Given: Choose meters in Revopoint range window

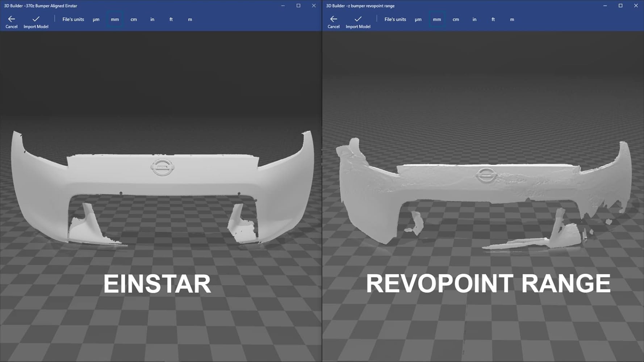Looking at the screenshot, I should [512, 20].
